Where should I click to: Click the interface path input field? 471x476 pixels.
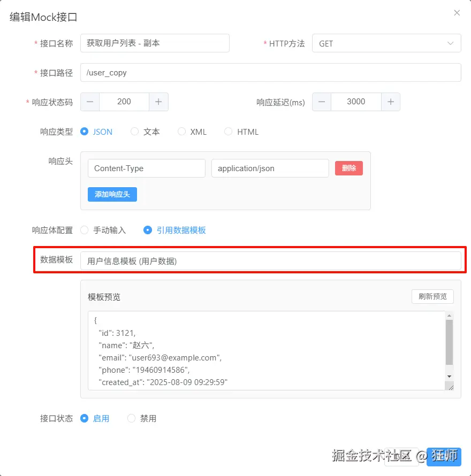[x=270, y=73]
